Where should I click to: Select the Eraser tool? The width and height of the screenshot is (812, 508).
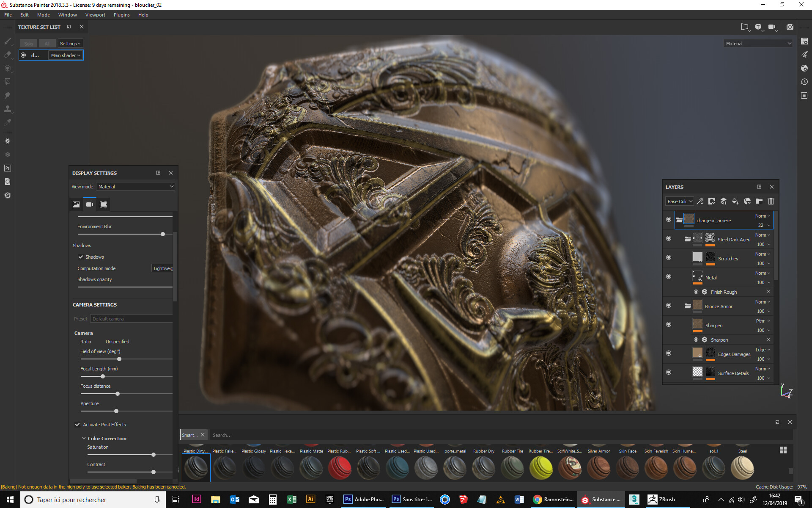point(8,55)
